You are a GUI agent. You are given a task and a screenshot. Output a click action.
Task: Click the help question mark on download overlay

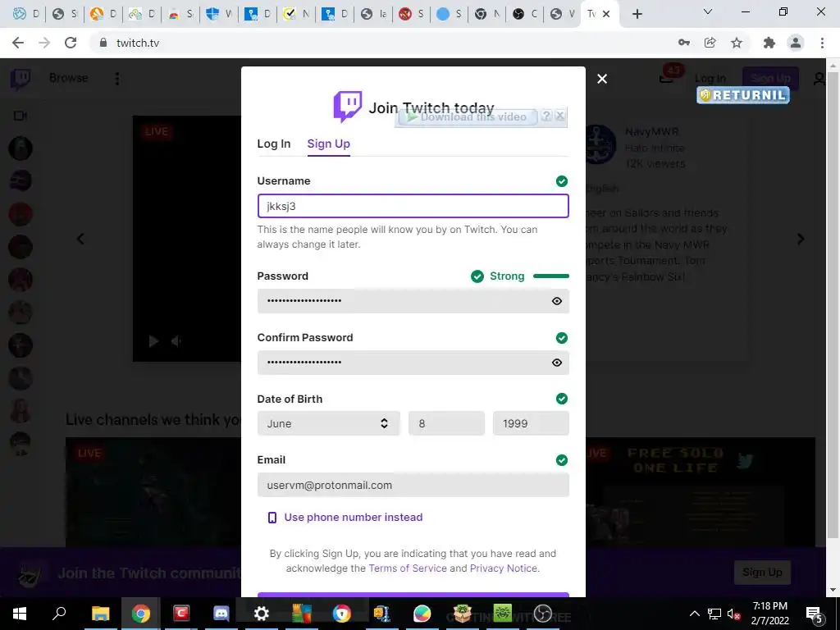[546, 116]
